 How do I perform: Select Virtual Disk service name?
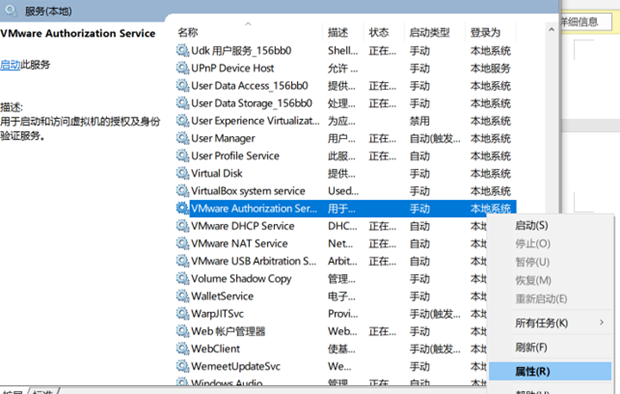click(217, 173)
